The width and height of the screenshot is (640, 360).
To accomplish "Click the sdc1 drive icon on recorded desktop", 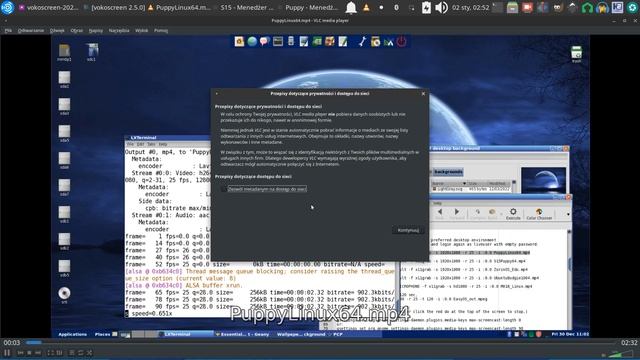I will [x=92, y=52].
